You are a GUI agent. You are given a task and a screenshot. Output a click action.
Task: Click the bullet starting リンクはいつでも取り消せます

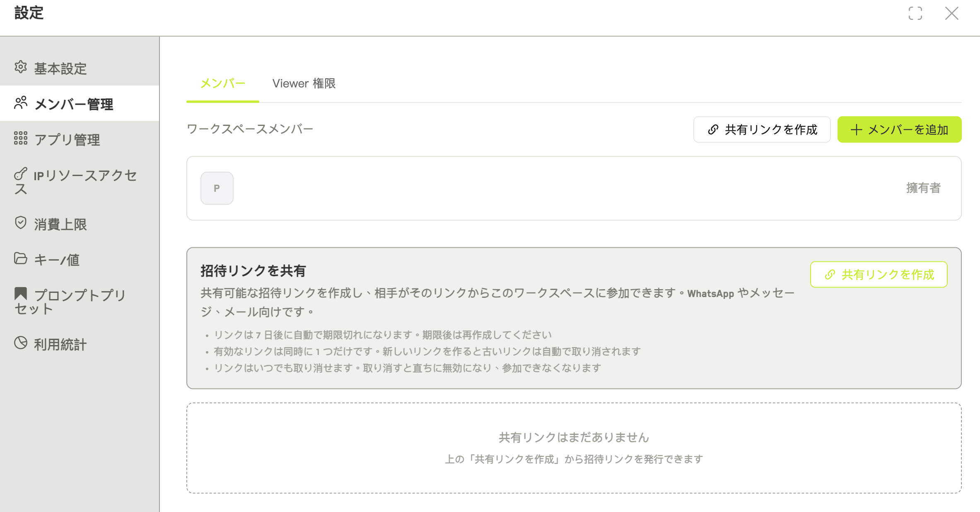(x=408, y=368)
